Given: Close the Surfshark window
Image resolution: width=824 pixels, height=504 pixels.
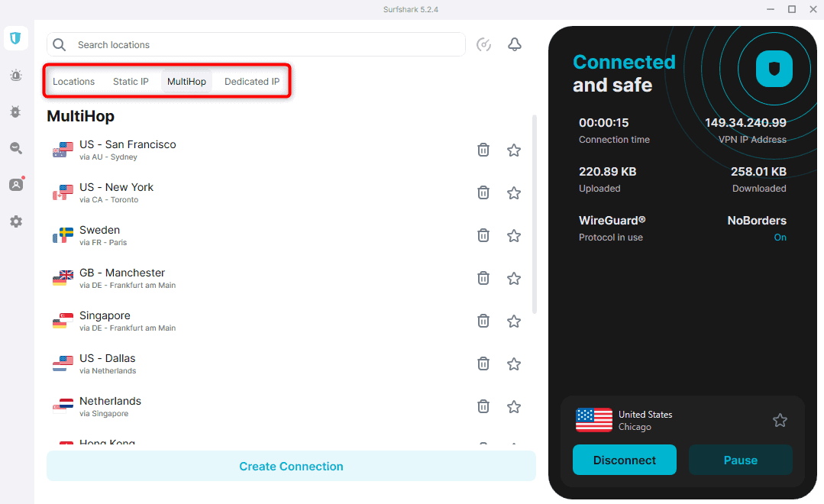Looking at the screenshot, I should 813,9.
